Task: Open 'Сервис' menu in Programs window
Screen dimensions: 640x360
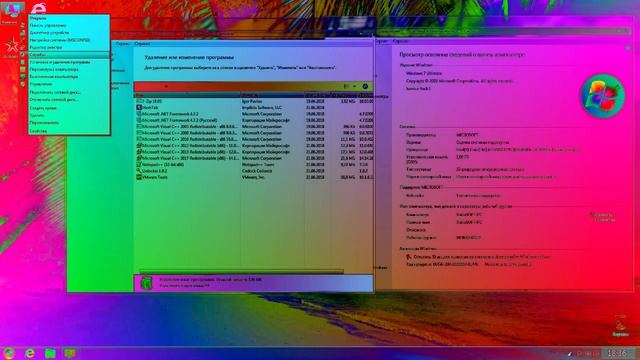Action: [122, 44]
